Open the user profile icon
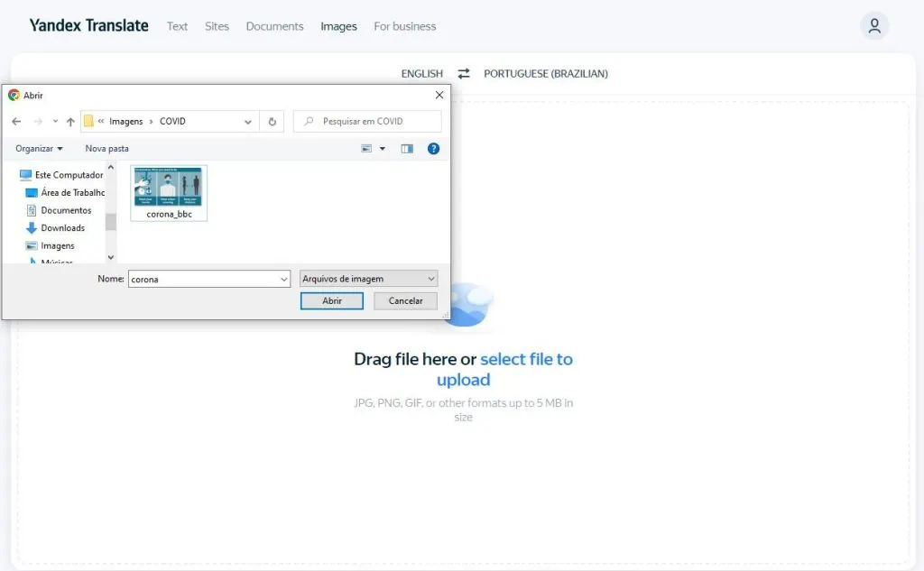The image size is (924, 571). pyautogui.click(x=873, y=26)
